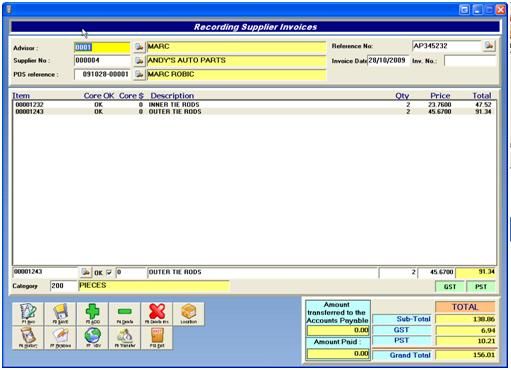Image resolution: width=511 pixels, height=370 pixels.
Task: Click the F6 History scroll icon
Action: pos(28,338)
